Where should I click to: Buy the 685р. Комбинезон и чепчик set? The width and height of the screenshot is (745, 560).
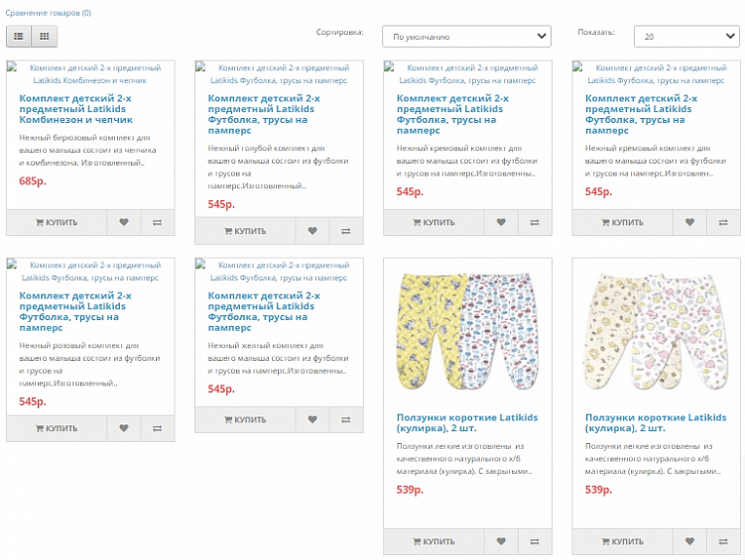pyautogui.click(x=57, y=223)
